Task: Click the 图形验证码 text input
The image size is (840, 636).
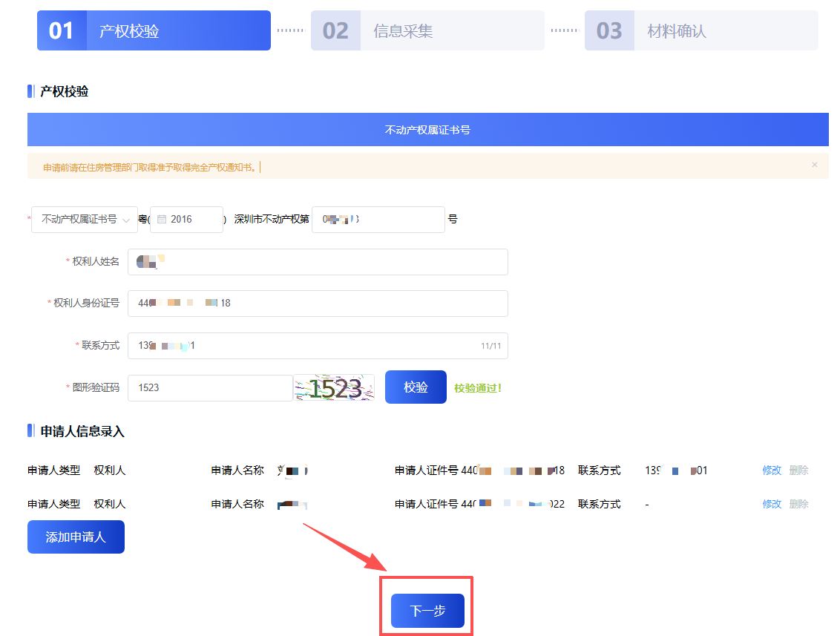Action: point(210,388)
